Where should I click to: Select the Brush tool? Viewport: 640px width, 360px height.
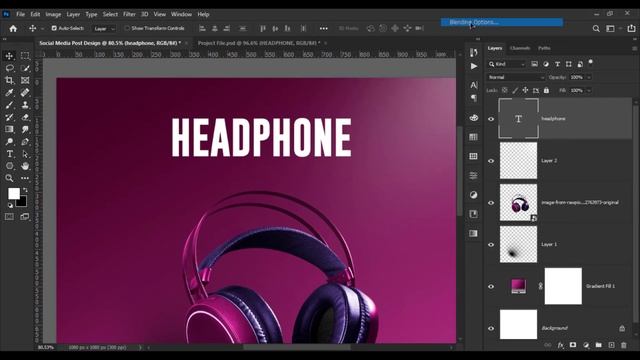point(9,105)
